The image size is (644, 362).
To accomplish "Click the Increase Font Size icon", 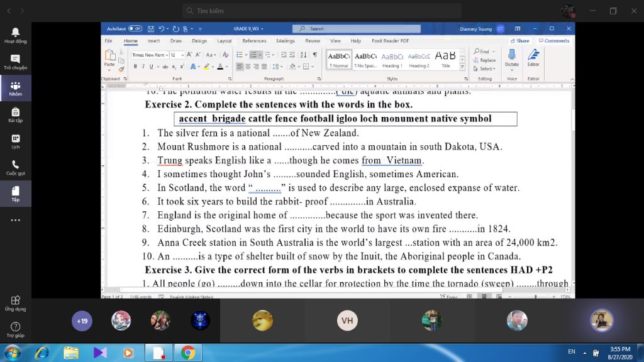I will point(189,55).
